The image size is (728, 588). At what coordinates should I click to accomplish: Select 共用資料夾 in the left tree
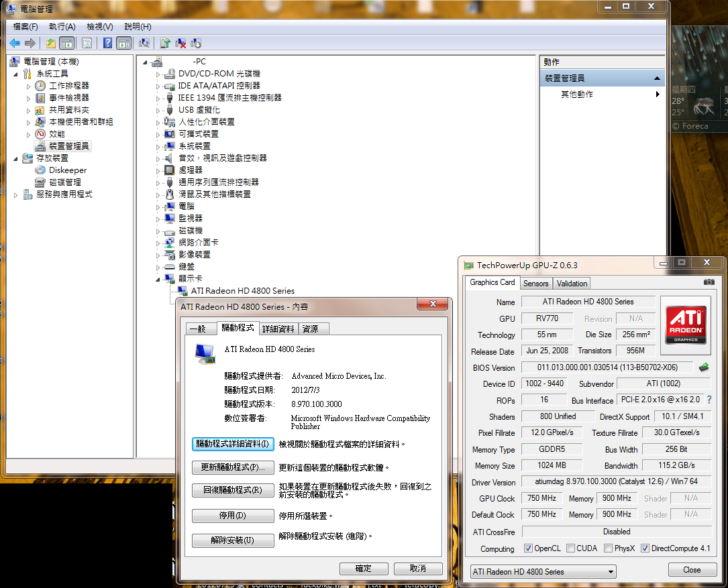click(x=68, y=110)
